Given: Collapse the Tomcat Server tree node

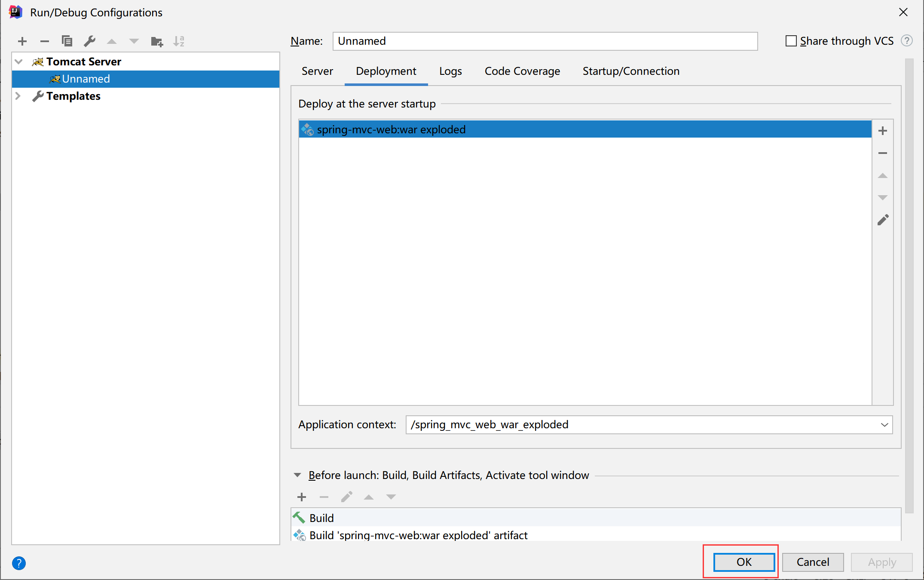Looking at the screenshot, I should coord(18,61).
